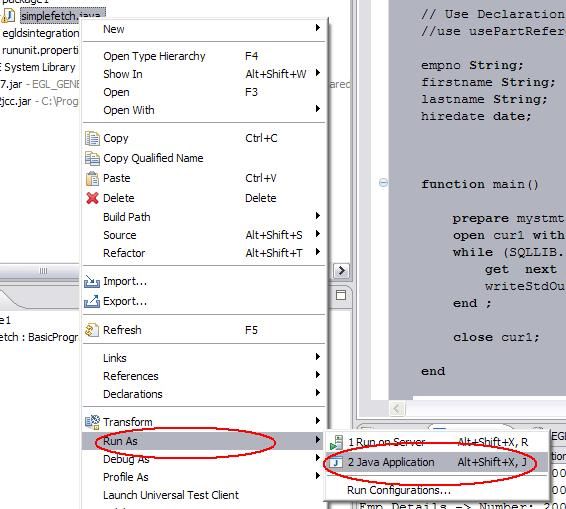
Task: Click the Export icon
Action: pos(92,301)
